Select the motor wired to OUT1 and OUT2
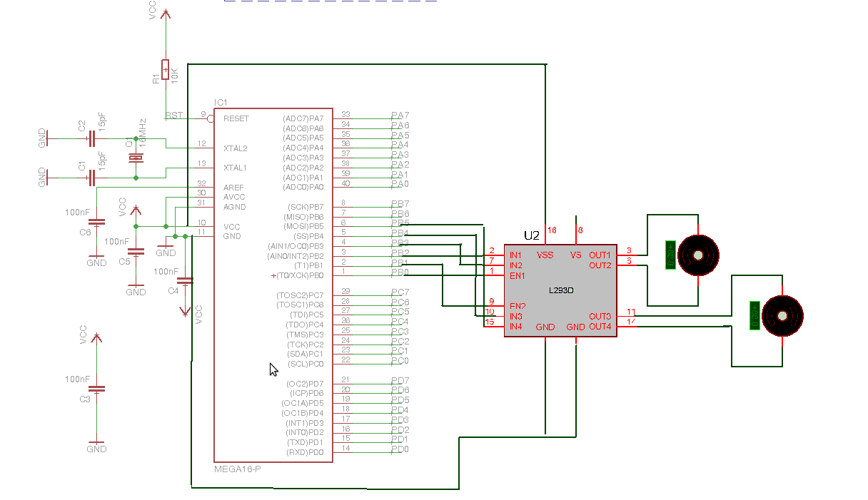Screen dimensions: 868x500 698,255
